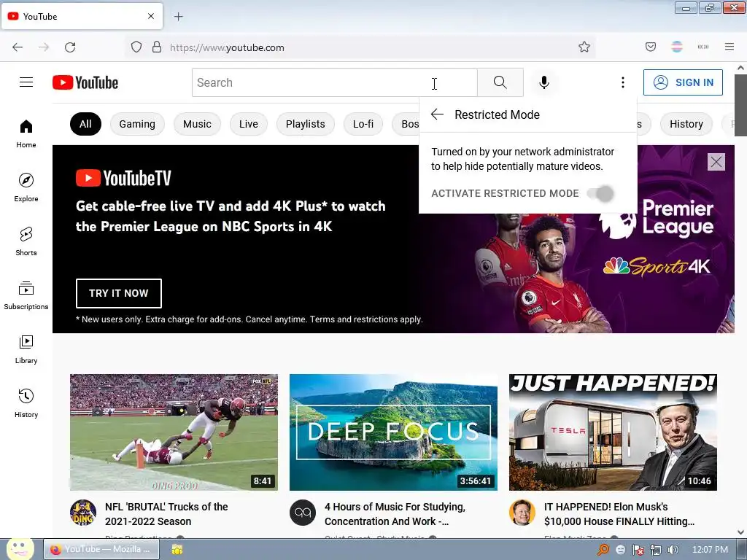Click the YouTube logo
The width and height of the screenshot is (747, 560).
85,82
